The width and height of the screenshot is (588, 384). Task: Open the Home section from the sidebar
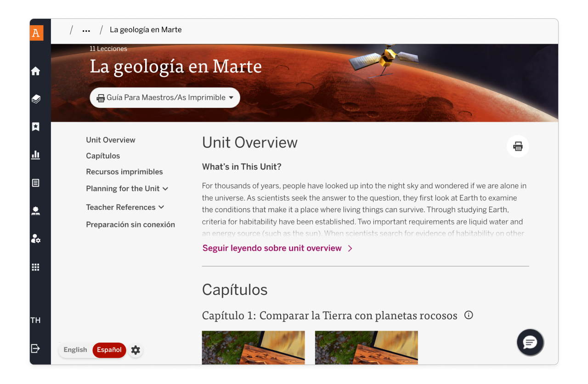35,71
